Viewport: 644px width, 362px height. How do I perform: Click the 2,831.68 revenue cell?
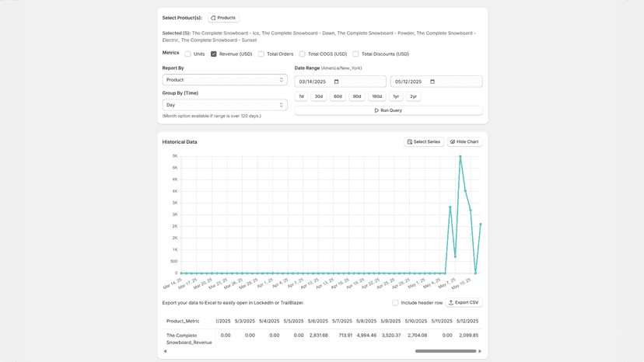click(318, 336)
